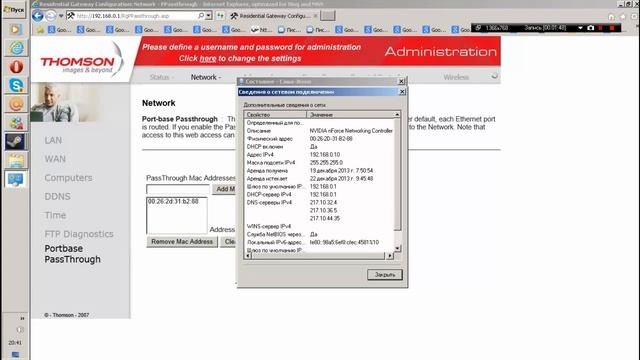Click the Свойство column header
This screenshot has height=360, width=640.
[x=275, y=115]
